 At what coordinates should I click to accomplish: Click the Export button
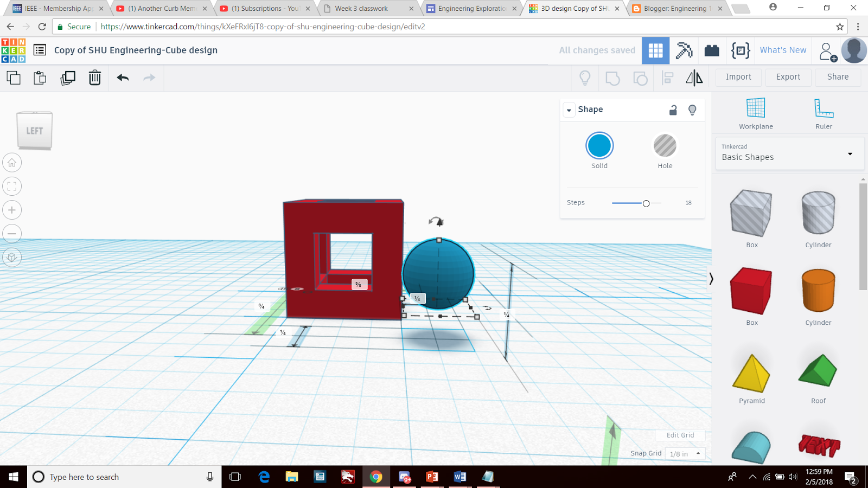click(788, 77)
